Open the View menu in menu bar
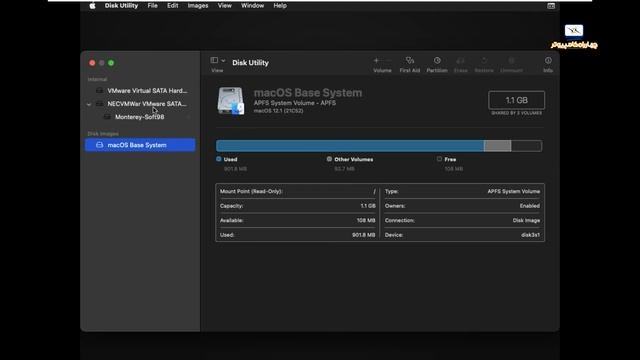 pos(224,6)
